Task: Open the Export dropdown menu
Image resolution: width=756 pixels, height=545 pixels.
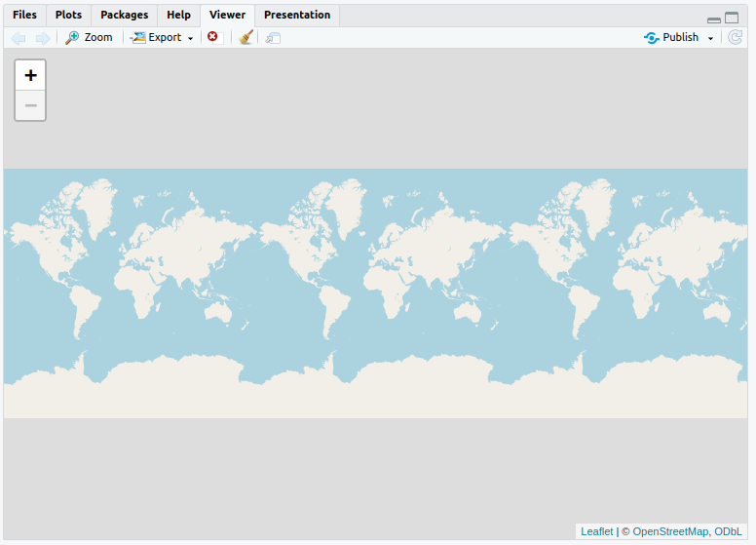Action: click(162, 38)
